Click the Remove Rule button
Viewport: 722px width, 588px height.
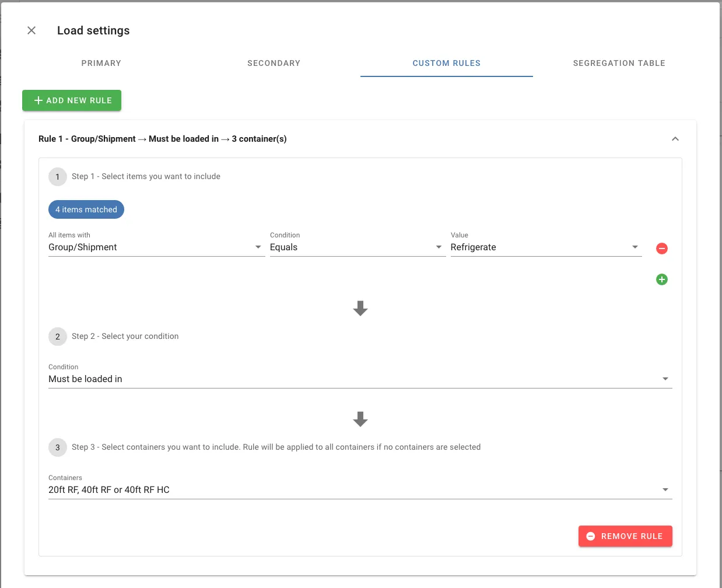(625, 536)
